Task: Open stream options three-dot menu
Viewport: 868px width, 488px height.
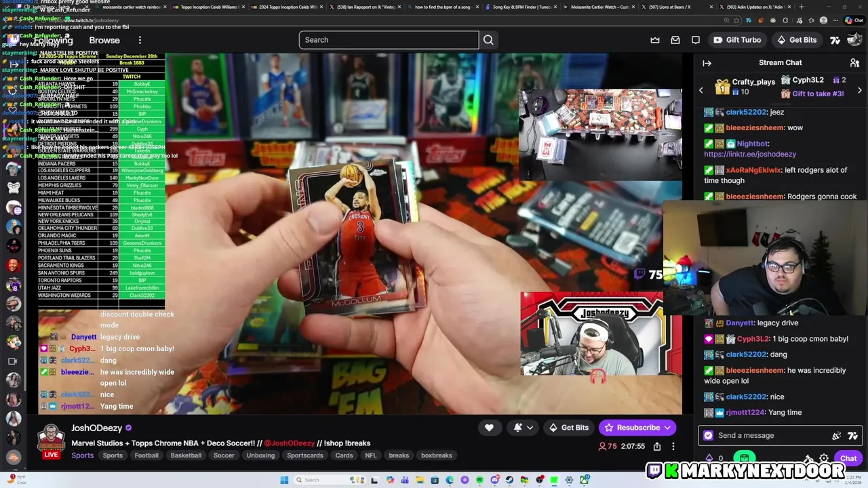Action: point(673,446)
